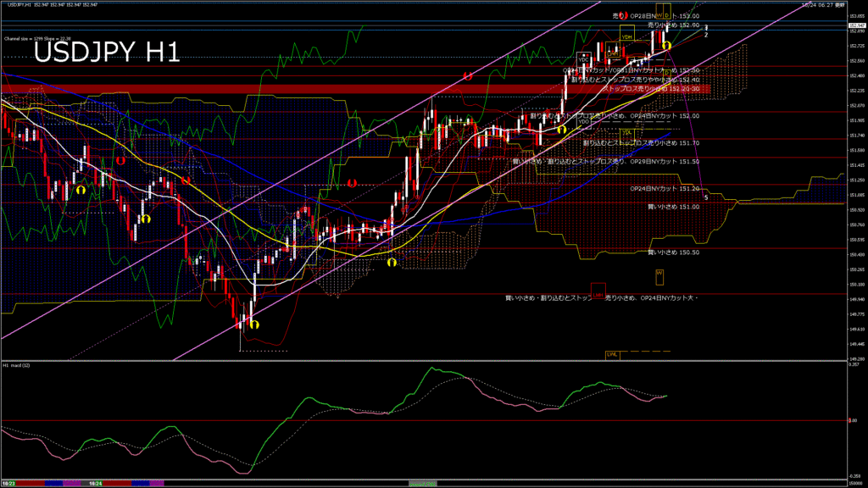Click the yellow arrow marker at the latest candle
The height and width of the screenshot is (488, 868).
667,44
